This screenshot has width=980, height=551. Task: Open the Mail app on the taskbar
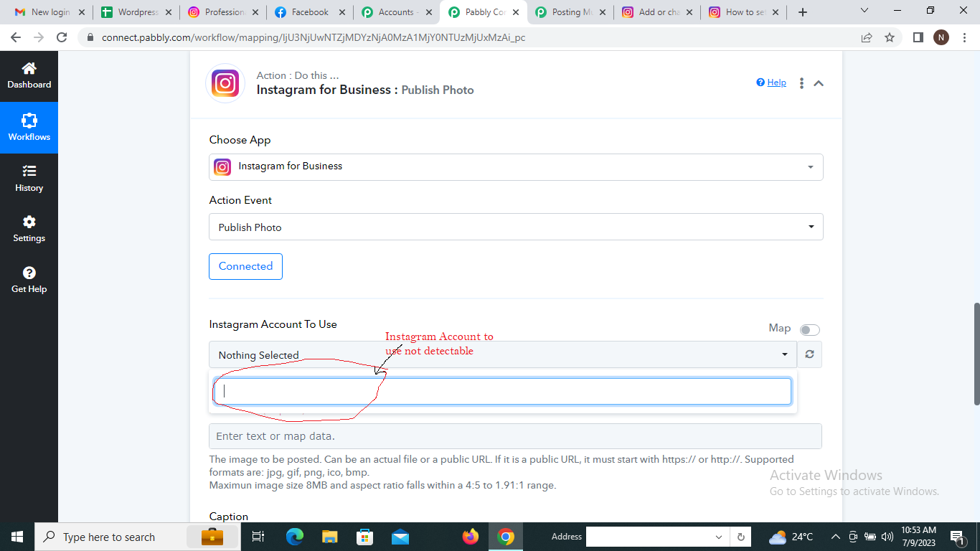coord(400,537)
